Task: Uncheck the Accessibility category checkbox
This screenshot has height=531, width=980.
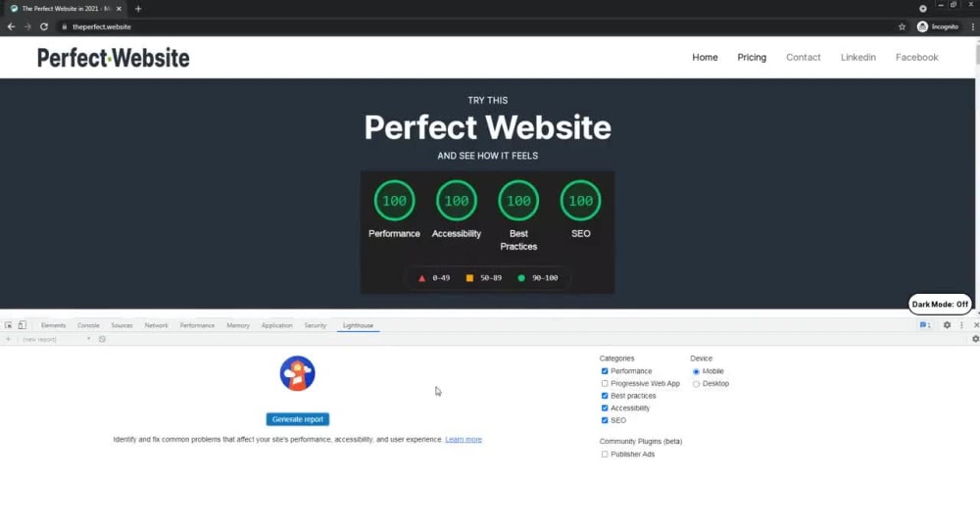Action: [x=605, y=408]
